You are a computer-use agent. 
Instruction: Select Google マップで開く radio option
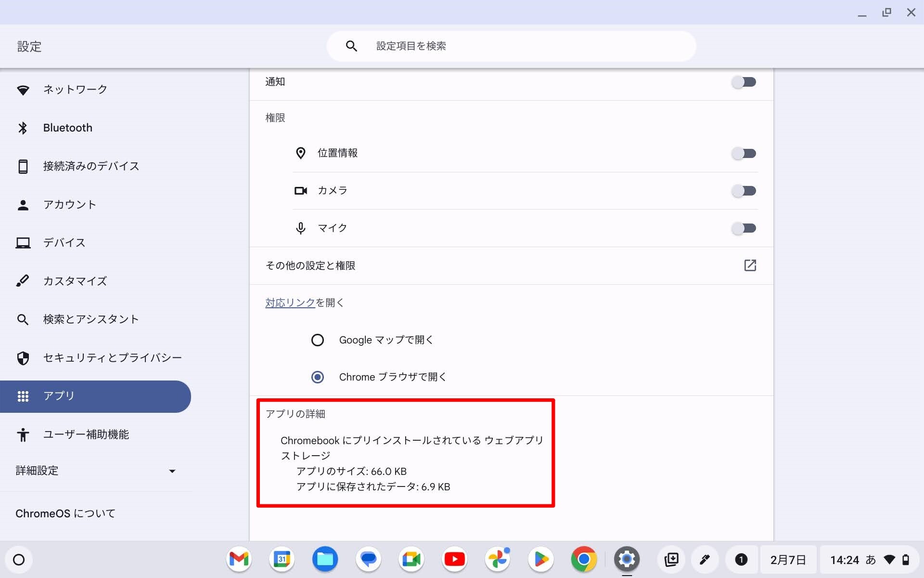[x=318, y=340]
